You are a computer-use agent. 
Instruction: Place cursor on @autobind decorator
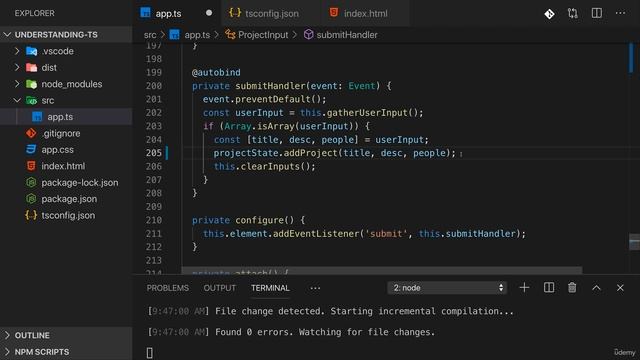coord(216,73)
